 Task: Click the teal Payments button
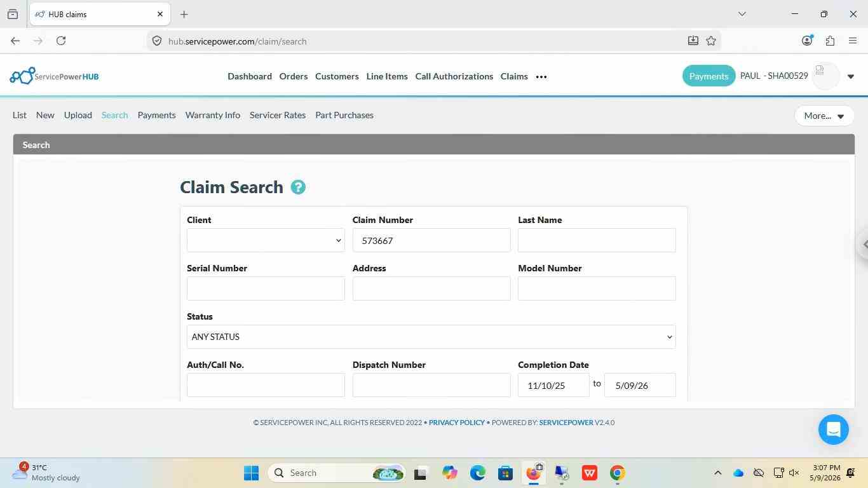click(x=709, y=76)
